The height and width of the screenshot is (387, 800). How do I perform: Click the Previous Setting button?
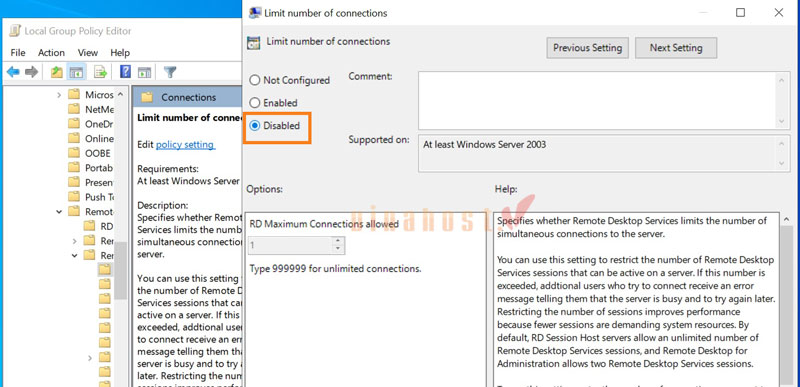click(588, 48)
